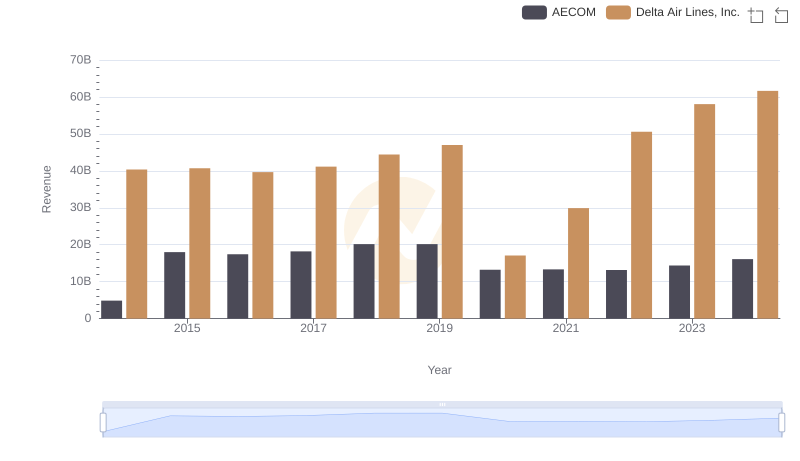Click the 2015 x-axis label
The image size is (800, 461).
coord(187,328)
